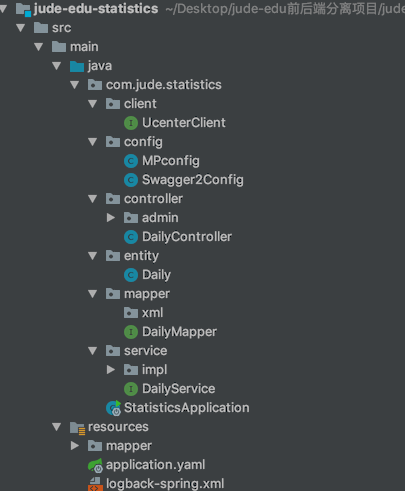Collapse the controller package
The image size is (405, 491).
point(93,199)
